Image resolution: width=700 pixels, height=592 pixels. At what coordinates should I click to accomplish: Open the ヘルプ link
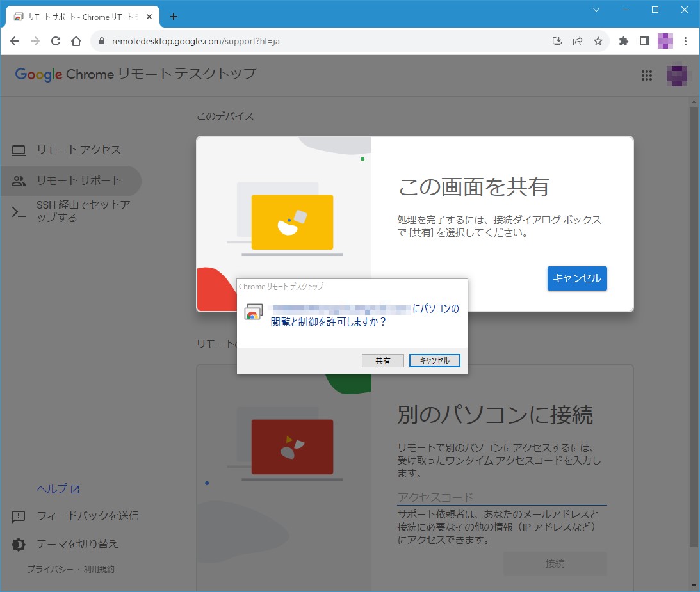58,489
